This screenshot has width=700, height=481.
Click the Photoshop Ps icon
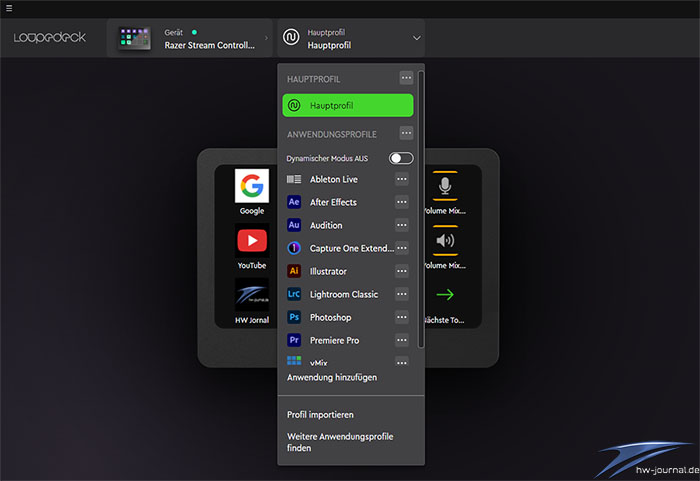pos(294,317)
